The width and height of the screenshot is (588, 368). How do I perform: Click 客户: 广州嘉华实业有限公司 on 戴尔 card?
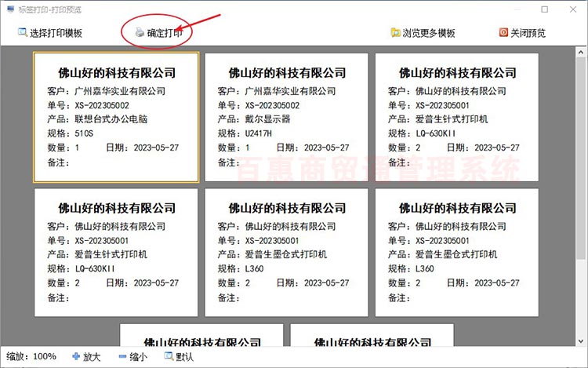pos(277,91)
